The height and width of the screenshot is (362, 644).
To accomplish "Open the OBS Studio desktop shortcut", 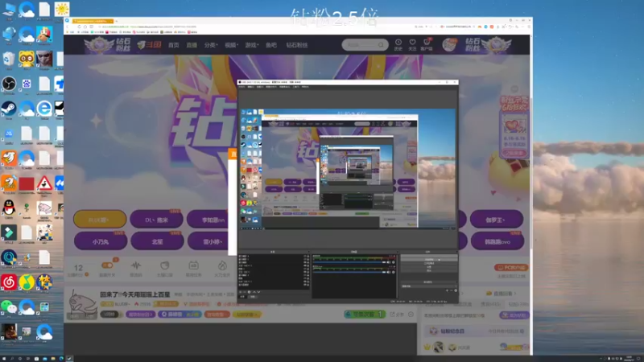I will click(x=9, y=84).
